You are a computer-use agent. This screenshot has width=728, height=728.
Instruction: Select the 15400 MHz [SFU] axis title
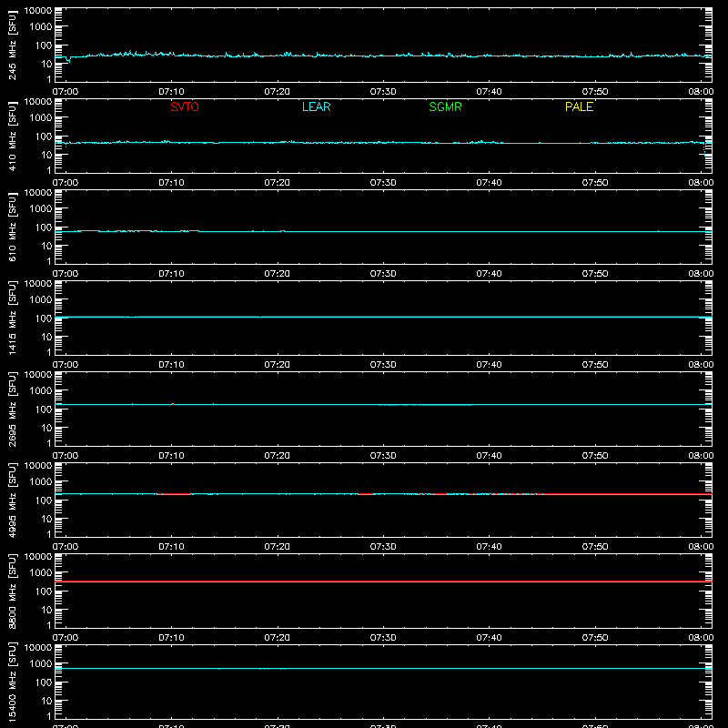pos(12,682)
